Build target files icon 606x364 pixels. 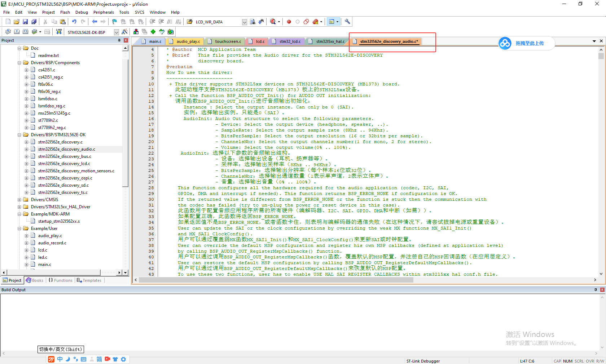click(17, 32)
